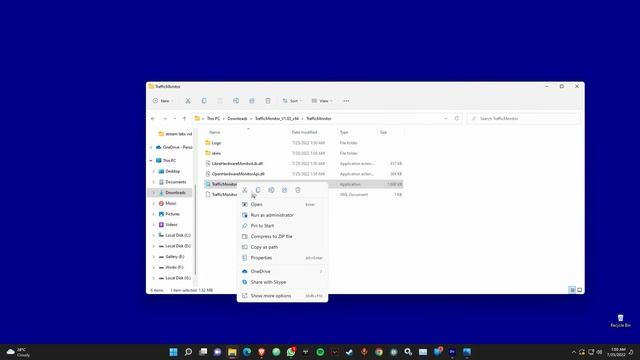Refresh the folder view
This screenshot has height=360, width=640.
point(457,118)
